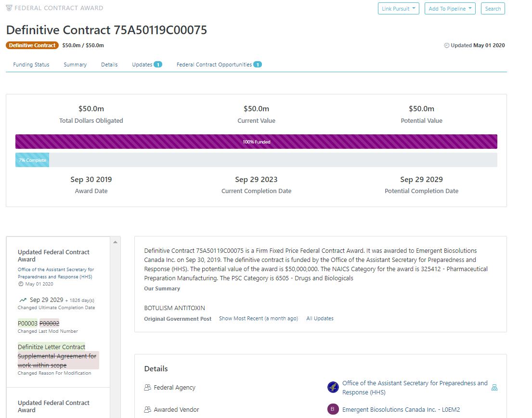Screen dimensions: 532x418
Task: Click the clock icon beside Updated date
Action: [446, 45]
